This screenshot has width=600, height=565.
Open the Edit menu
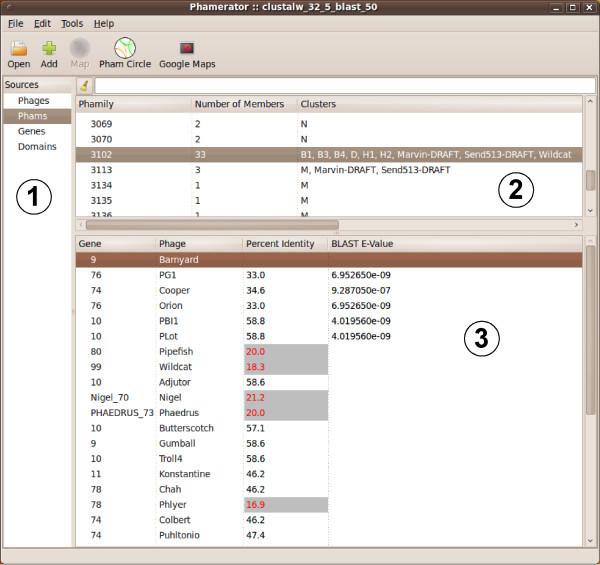tap(43, 23)
